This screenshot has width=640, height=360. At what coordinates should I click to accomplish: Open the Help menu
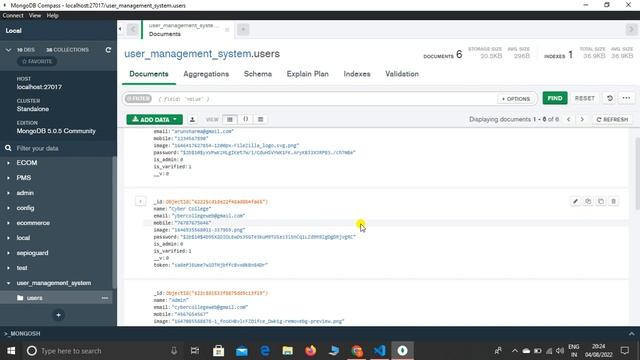coord(52,16)
